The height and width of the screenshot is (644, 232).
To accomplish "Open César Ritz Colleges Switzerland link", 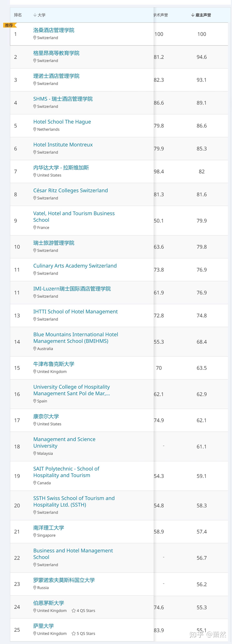I will click(x=71, y=191).
